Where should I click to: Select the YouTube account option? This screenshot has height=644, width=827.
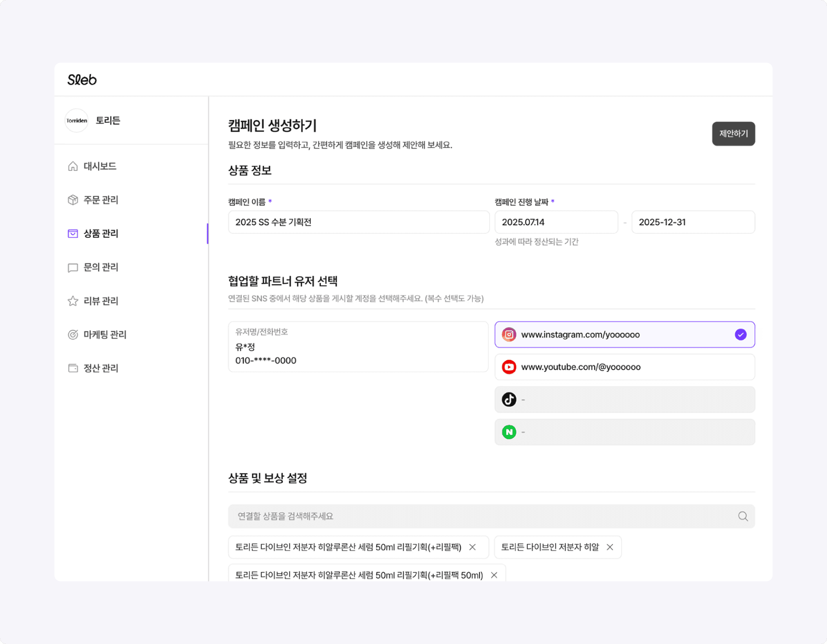click(625, 367)
